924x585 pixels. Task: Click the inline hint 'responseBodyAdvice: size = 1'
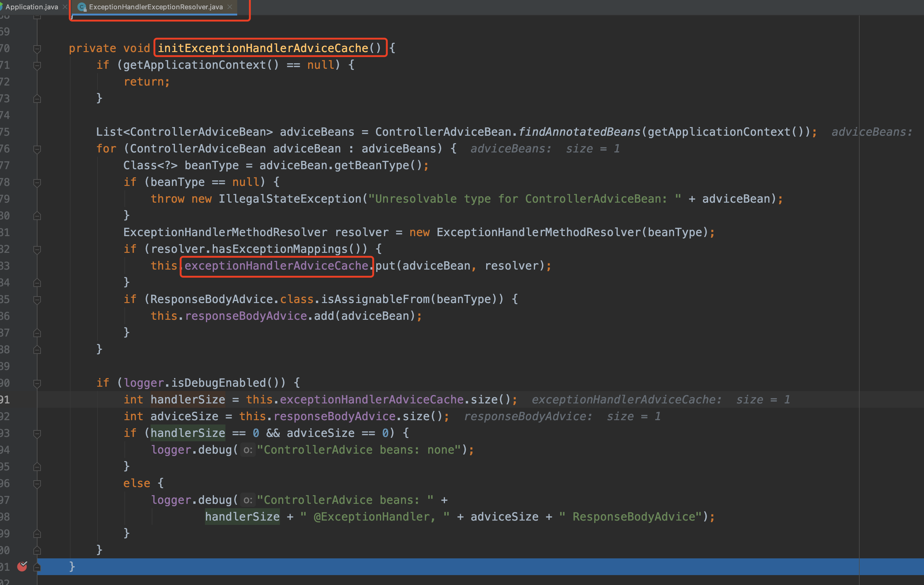[x=562, y=416]
